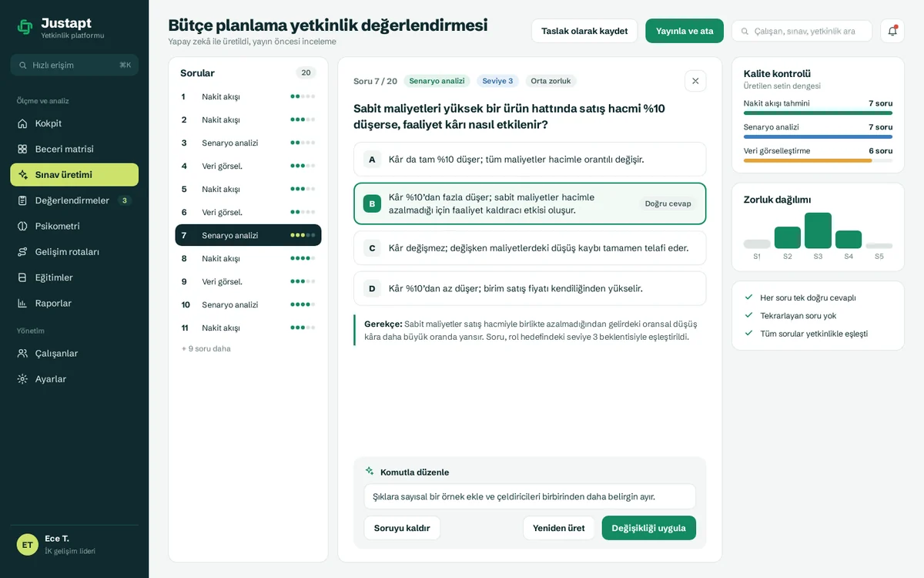The width and height of the screenshot is (924, 578).
Task: Click the Nakit akışı tahmini progress bar
Action: 818,113
